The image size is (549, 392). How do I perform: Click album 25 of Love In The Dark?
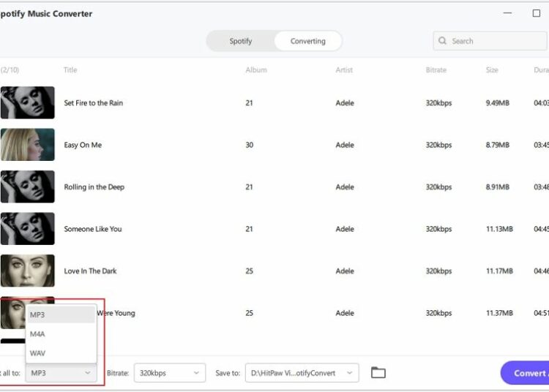click(x=250, y=271)
